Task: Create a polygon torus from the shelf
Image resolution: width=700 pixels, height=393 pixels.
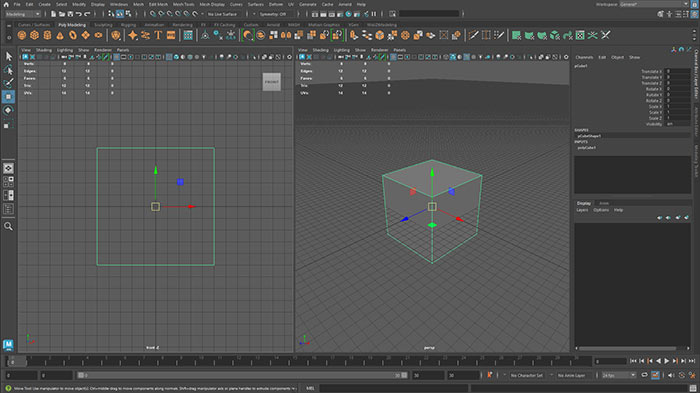Action: (x=73, y=35)
